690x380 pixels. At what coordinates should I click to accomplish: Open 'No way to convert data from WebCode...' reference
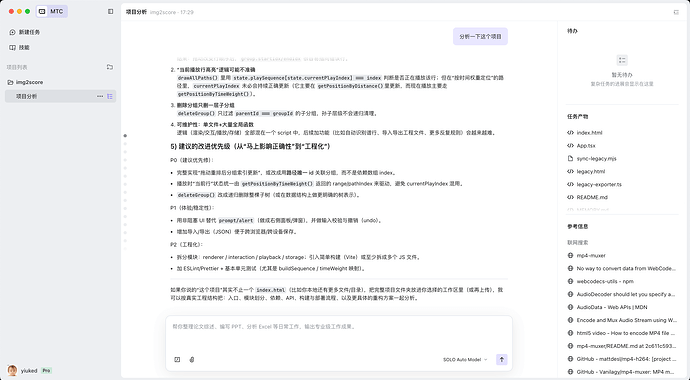pos(626,268)
